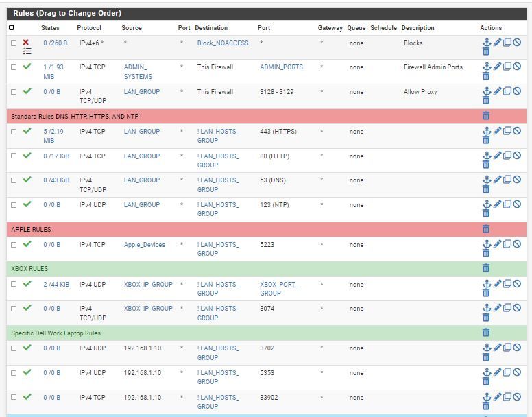Viewport: 532px width, 417px height.
Task: Copy the port 5223 Apple_Devices rule
Action: (x=507, y=243)
